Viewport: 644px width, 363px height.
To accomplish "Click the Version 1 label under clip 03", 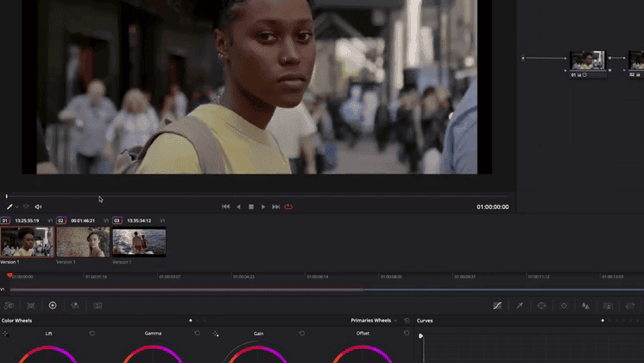I will (122, 262).
